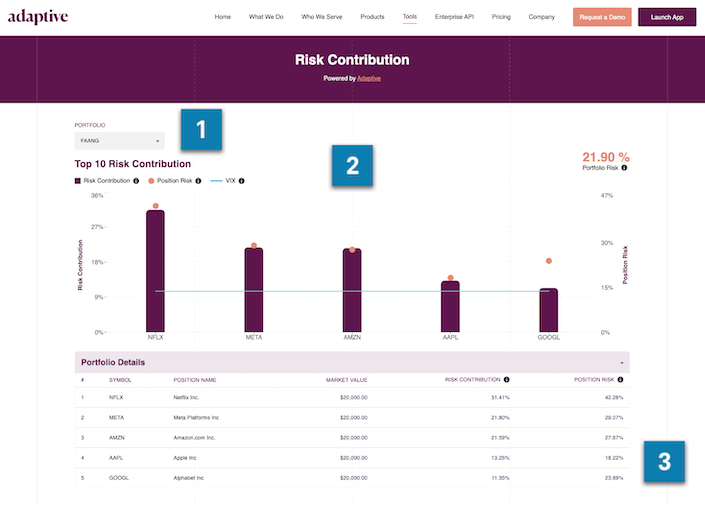Viewport: 705px width, 524px height.
Task: Select Amazon.com Inc. position name
Action: coord(194,438)
